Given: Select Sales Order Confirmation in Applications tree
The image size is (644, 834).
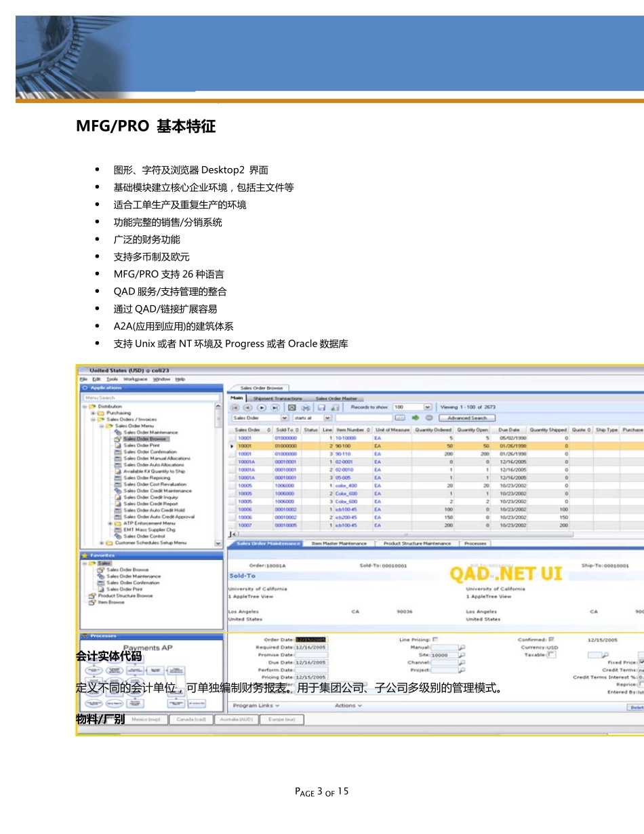Looking at the screenshot, I should click(x=150, y=452).
